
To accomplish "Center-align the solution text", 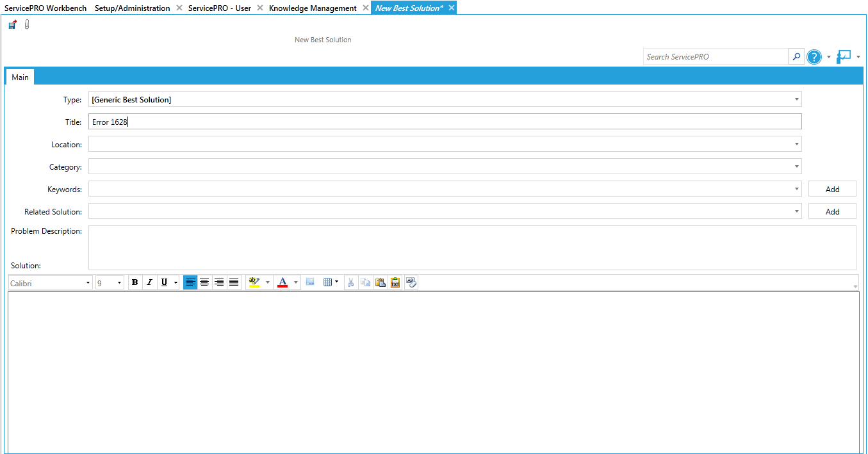I will [204, 282].
